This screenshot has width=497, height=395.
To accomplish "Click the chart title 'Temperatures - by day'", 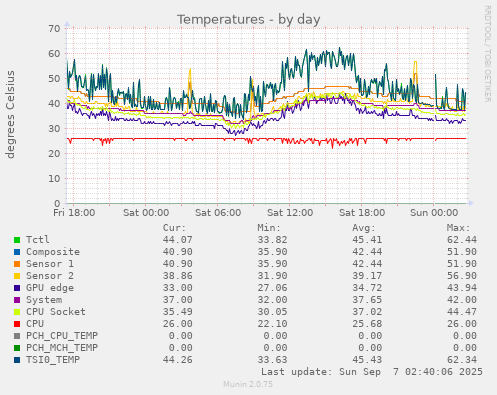I will pos(248,19).
